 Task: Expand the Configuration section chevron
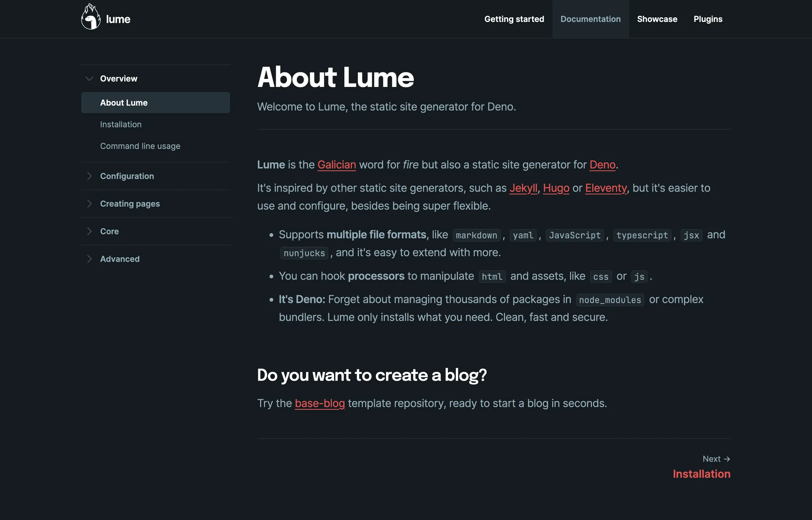pos(89,176)
